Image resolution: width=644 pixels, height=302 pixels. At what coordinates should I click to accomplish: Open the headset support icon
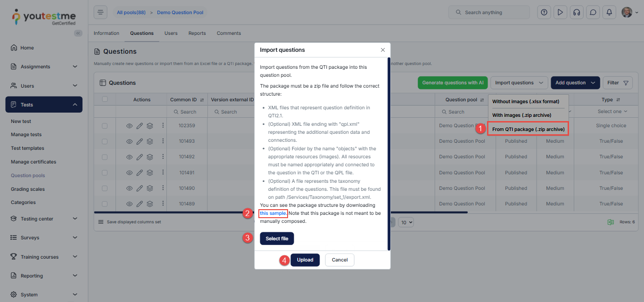coord(577,12)
